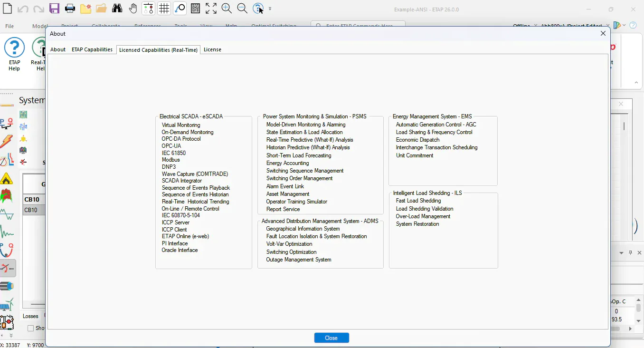Switch to the License tab
This screenshot has height=348, width=644.
tap(212, 49)
